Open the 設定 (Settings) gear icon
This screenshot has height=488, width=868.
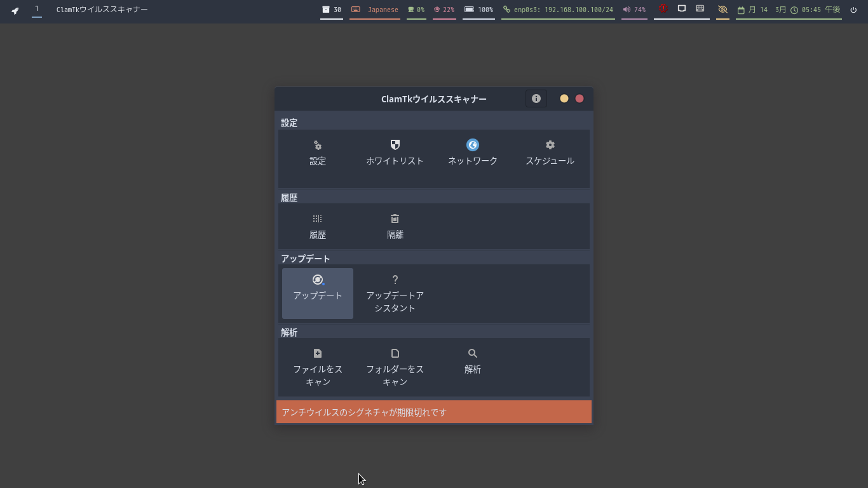tap(318, 146)
